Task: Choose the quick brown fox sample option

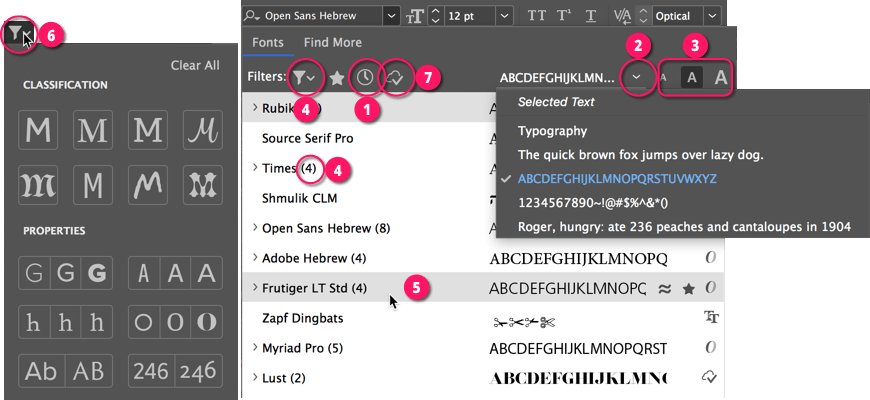Action: pyautogui.click(x=641, y=155)
